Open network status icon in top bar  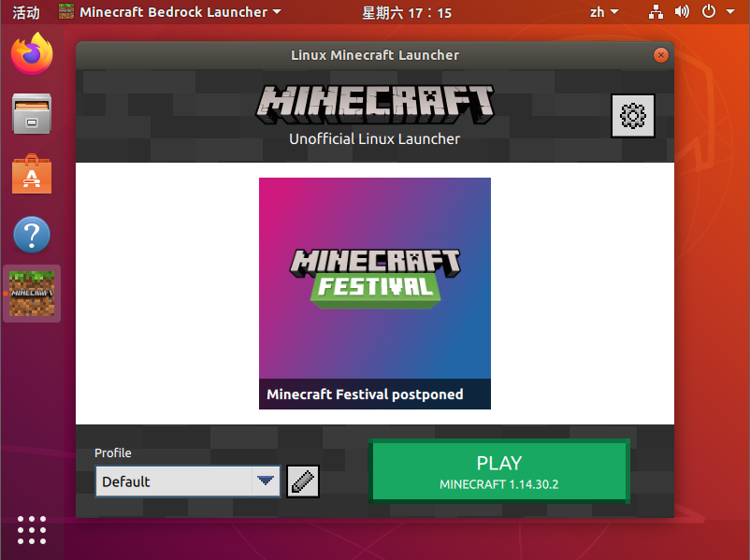coord(656,12)
